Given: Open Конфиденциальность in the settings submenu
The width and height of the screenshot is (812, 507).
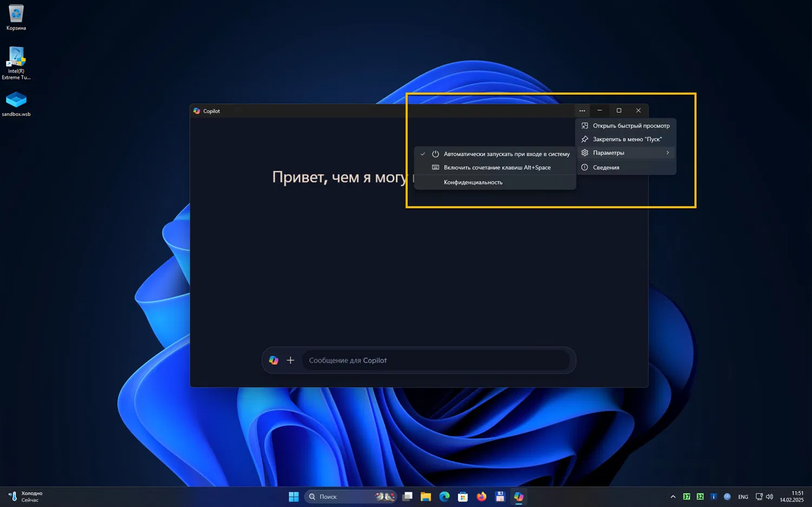Looking at the screenshot, I should (495, 182).
